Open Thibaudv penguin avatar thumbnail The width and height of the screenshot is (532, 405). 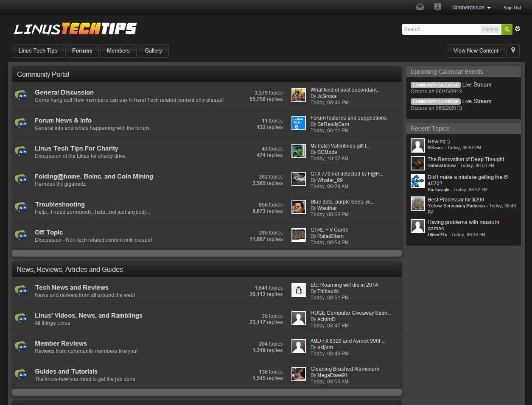299,290
